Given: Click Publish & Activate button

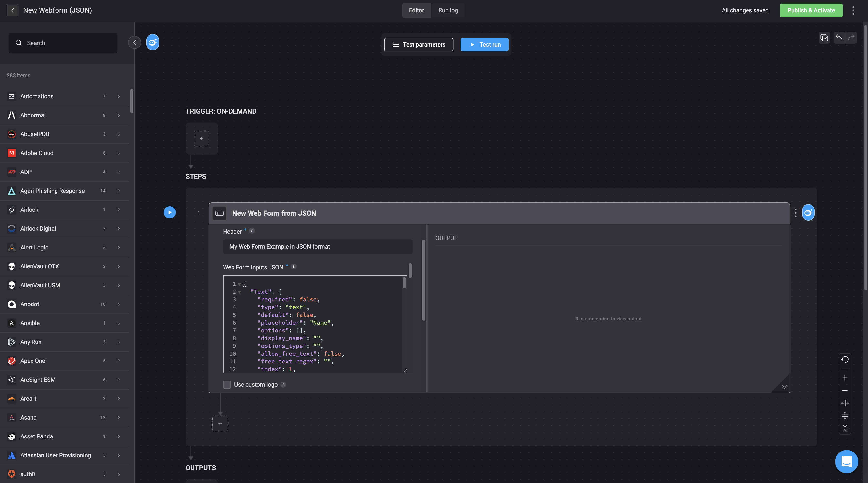Looking at the screenshot, I should coord(811,10).
